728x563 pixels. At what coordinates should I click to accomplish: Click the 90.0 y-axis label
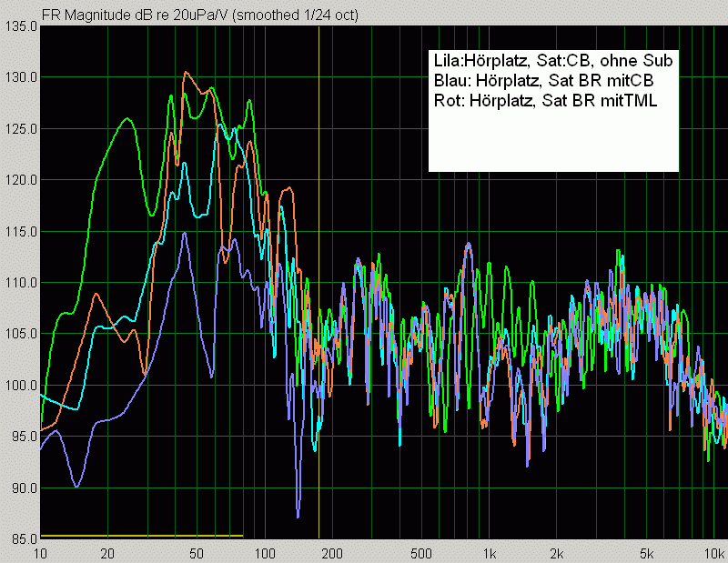[x=21, y=488]
